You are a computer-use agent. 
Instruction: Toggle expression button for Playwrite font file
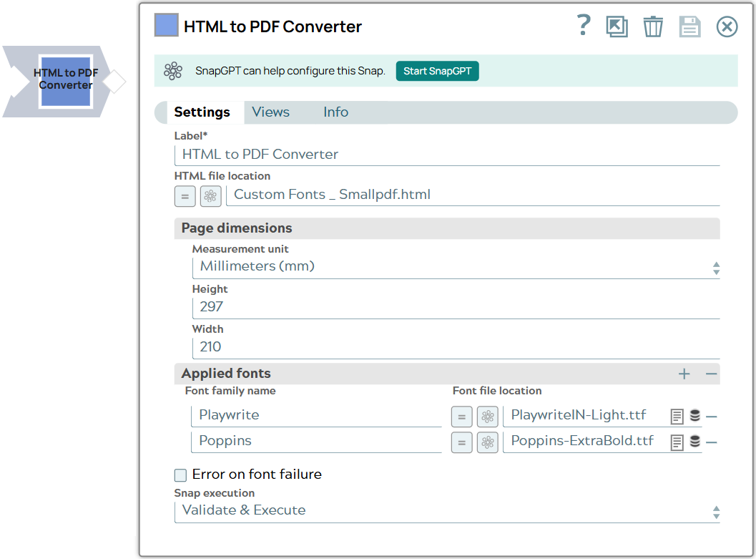(x=461, y=417)
